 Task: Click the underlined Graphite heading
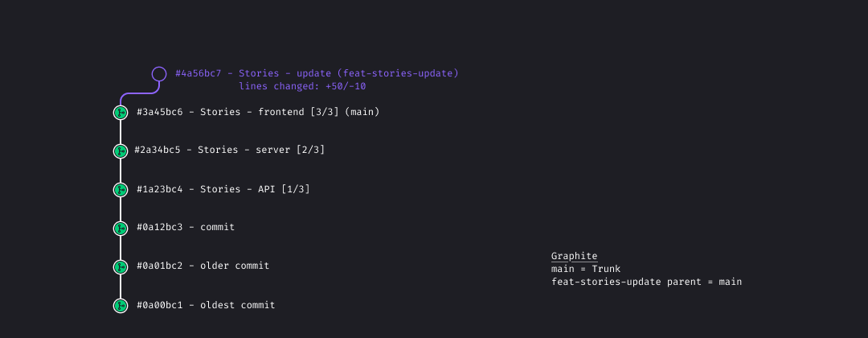pyautogui.click(x=574, y=256)
